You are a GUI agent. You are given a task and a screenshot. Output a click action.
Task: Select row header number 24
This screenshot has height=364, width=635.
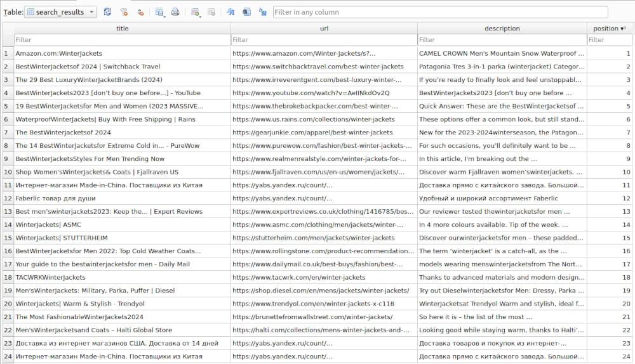coord(8,356)
